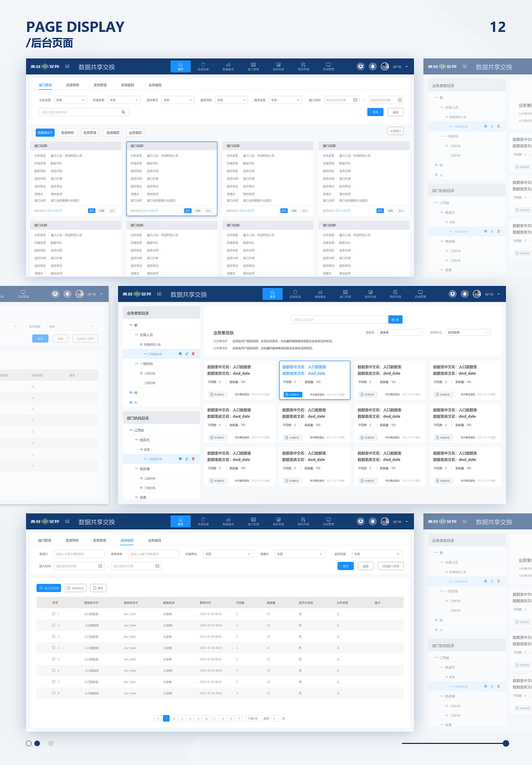Click user avatar in top window header

click(385, 66)
